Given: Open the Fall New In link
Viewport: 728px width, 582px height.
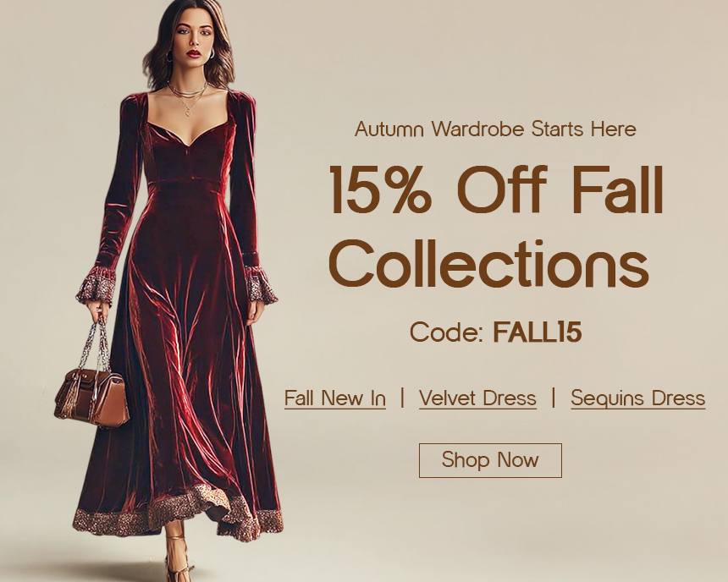Looking at the screenshot, I should [x=334, y=398].
